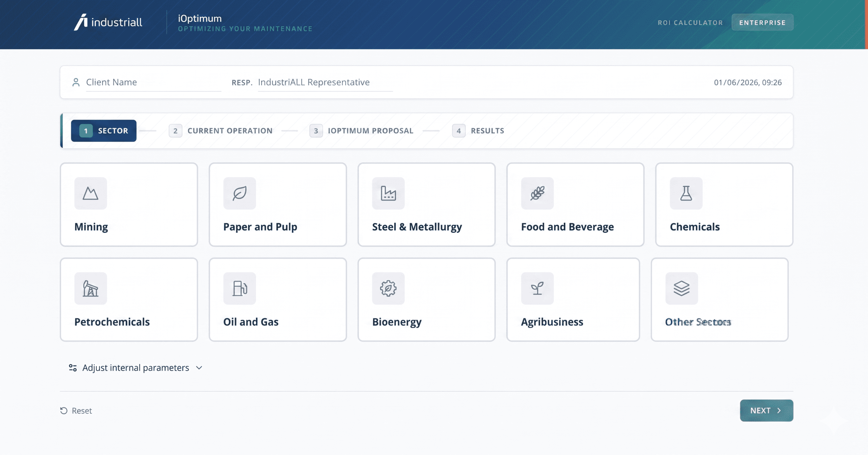The height and width of the screenshot is (455, 868).
Task: Click the Agribusiness sprout icon
Action: (537, 288)
